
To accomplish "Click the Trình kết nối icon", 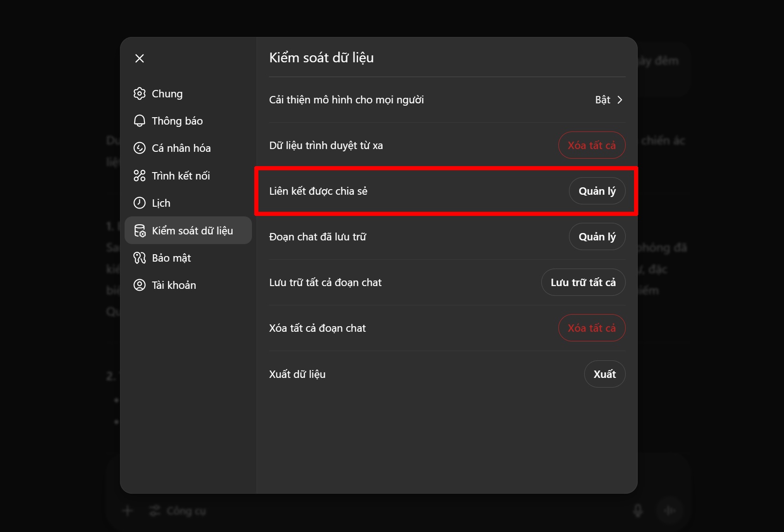I will [x=139, y=176].
